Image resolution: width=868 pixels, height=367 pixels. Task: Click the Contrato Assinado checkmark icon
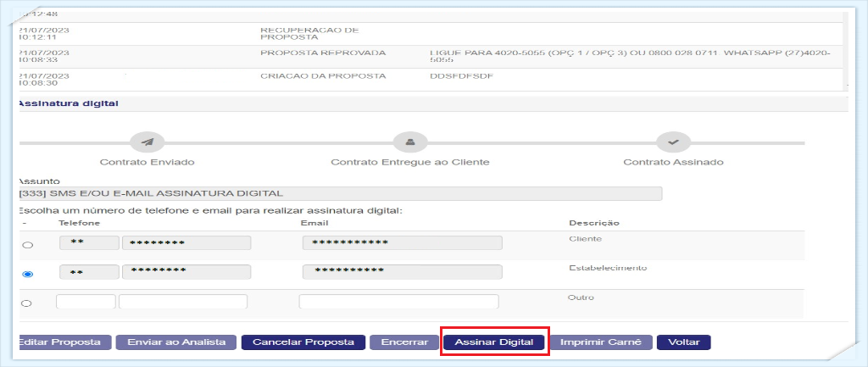pyautogui.click(x=674, y=142)
